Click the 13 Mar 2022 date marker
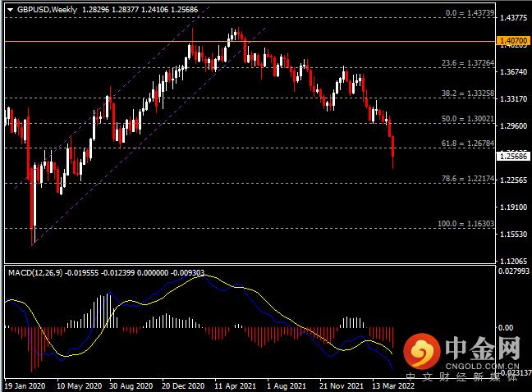Screen dimensions: 532x392 click(x=393, y=386)
